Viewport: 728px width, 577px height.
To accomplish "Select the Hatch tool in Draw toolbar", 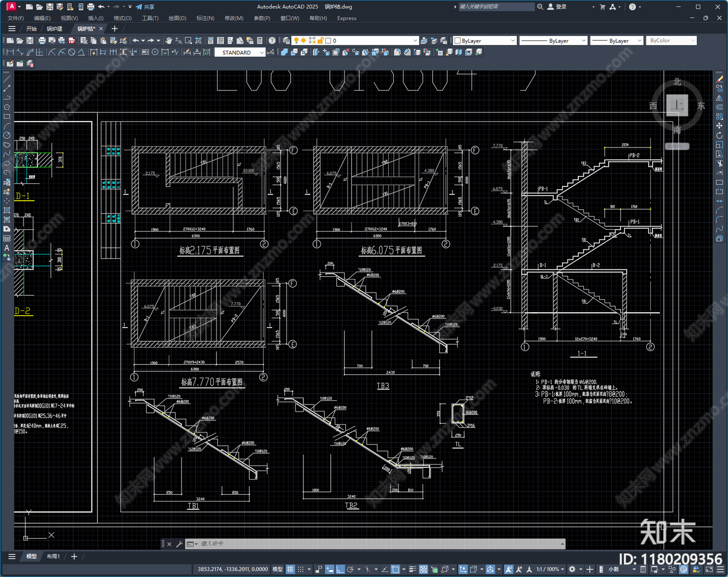I will 7,210.
